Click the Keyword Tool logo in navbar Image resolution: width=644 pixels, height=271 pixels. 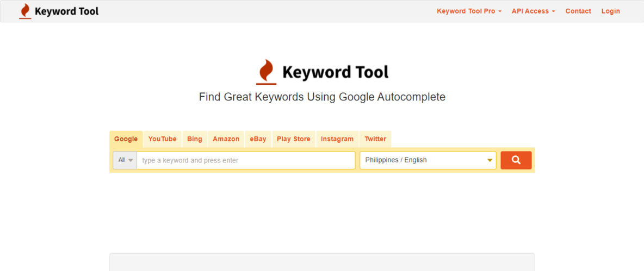point(59,11)
